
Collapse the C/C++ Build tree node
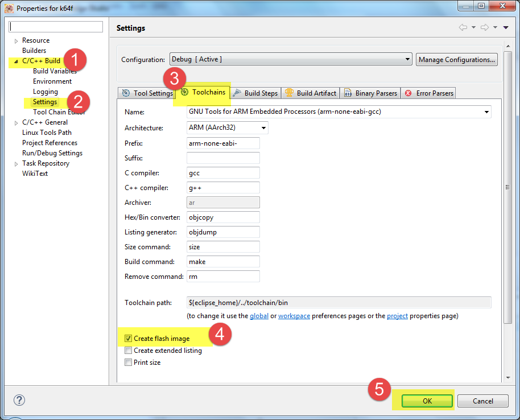click(x=16, y=61)
